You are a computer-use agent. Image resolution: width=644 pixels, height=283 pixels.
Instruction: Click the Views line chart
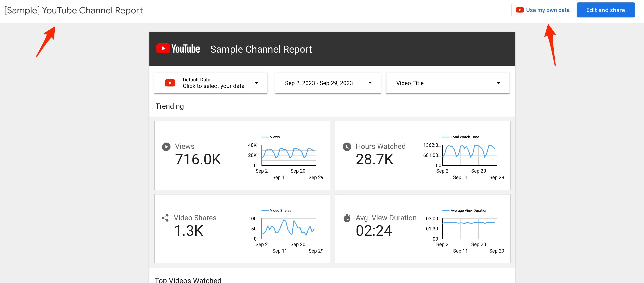click(x=289, y=155)
